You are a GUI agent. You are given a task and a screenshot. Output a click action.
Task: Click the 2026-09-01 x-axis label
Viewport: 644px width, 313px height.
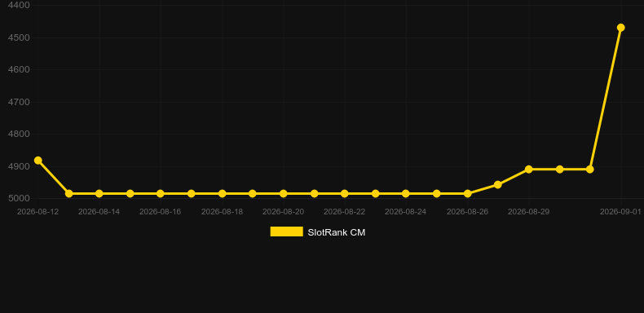(x=620, y=212)
